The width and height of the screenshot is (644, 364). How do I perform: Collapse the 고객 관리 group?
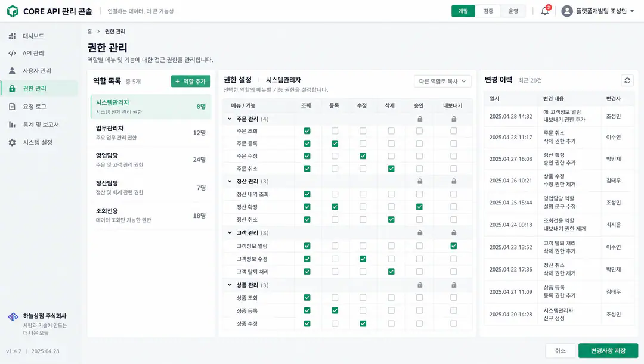point(230,233)
